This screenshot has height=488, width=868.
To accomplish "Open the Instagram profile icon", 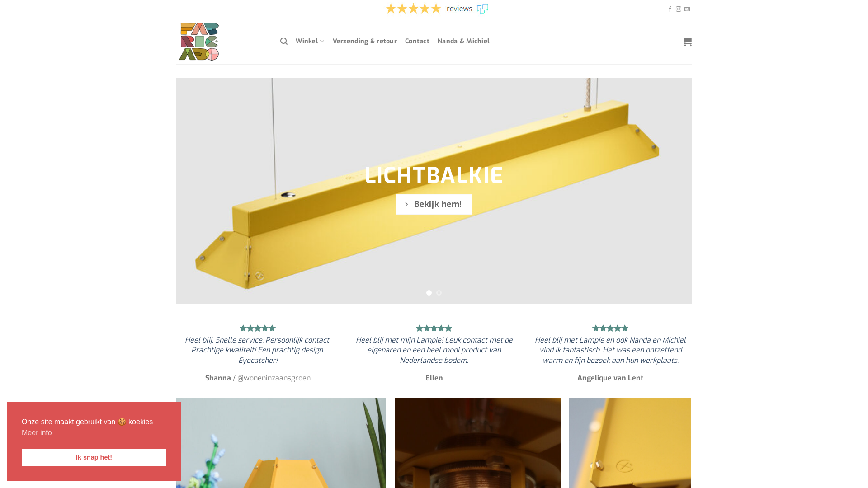I will [679, 9].
